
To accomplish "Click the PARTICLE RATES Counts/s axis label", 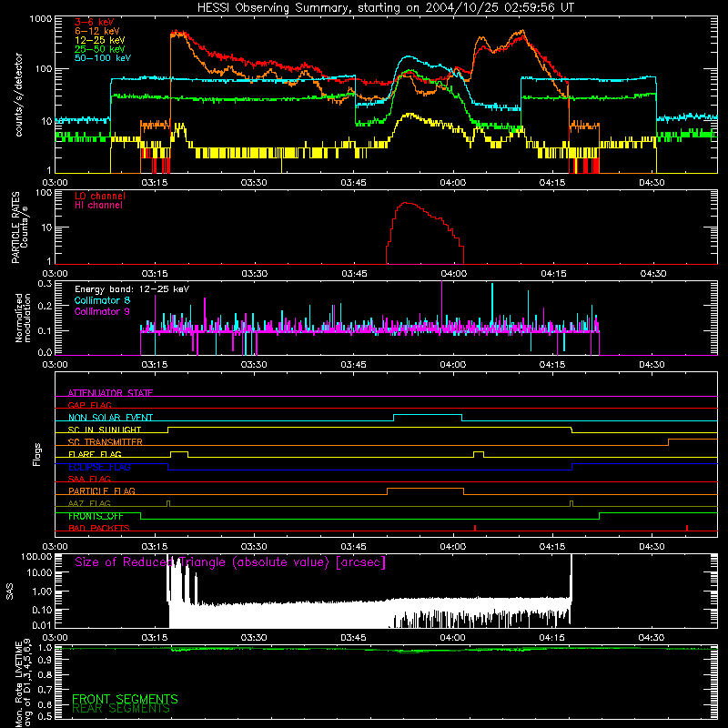I will pos(19,227).
